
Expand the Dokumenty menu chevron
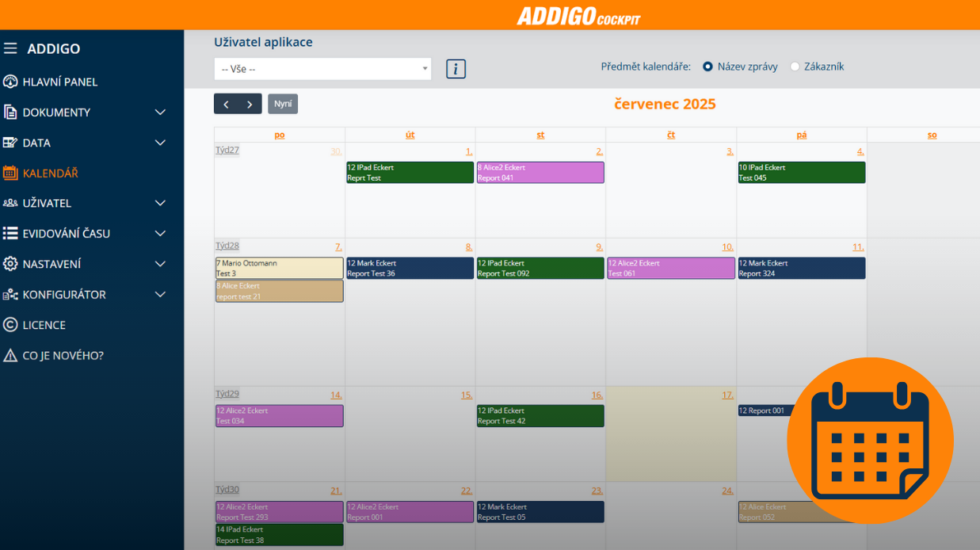coord(160,113)
